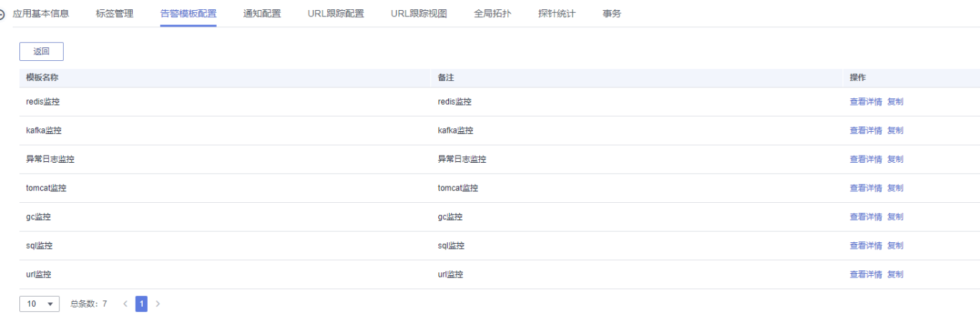980x324 pixels.
Task: Copy the kafka监控 template
Action: (x=895, y=130)
